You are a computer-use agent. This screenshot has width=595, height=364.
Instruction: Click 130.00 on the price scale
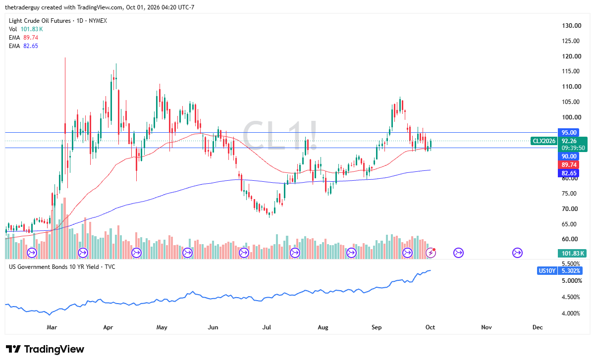[571, 26]
